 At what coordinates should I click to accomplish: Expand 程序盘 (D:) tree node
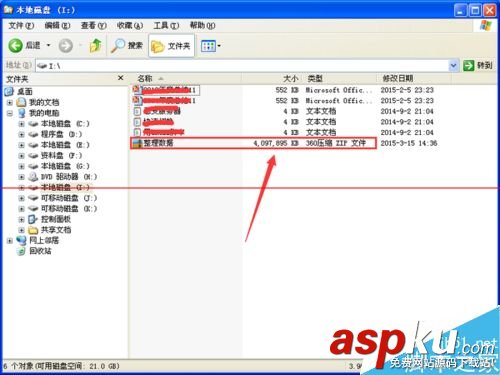click(x=21, y=135)
